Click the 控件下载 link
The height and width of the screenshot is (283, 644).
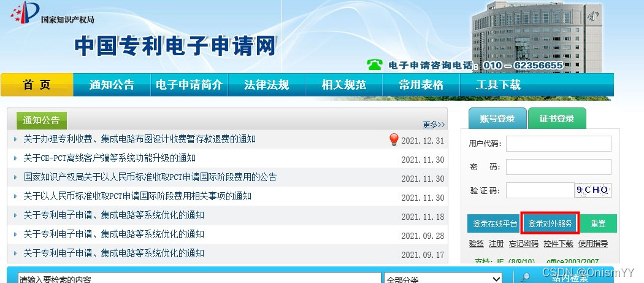coord(558,244)
